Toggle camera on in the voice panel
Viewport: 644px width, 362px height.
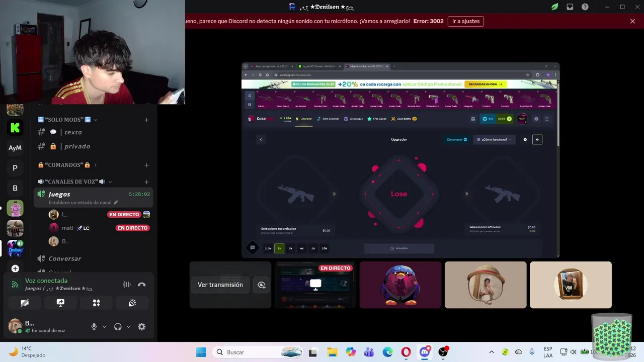25,303
